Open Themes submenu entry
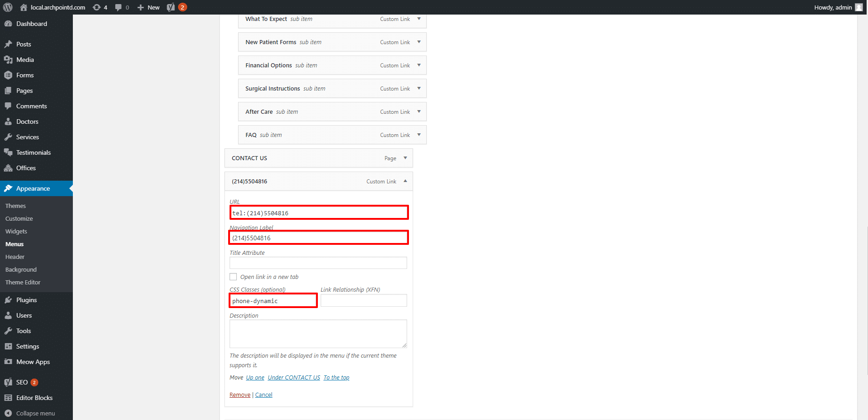Viewport: 868px width, 420px height. point(15,206)
